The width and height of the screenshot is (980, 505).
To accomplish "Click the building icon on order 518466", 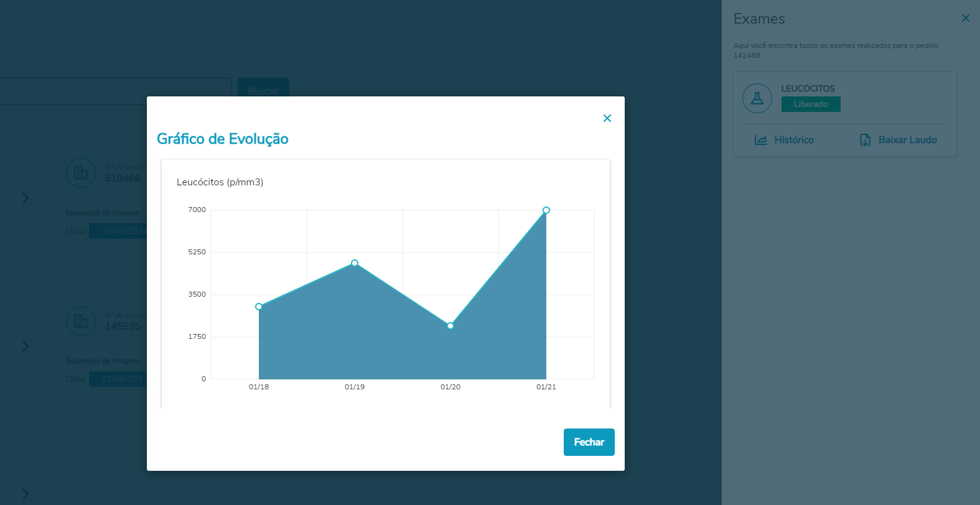I will [x=81, y=173].
